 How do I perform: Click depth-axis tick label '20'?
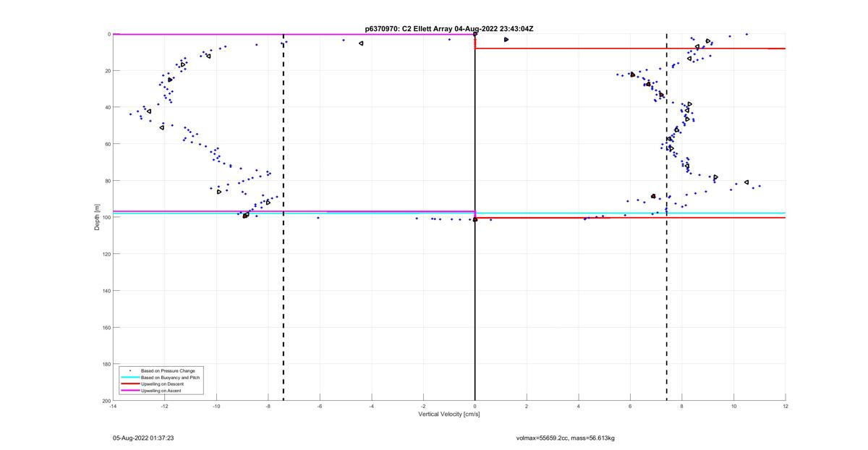(107, 71)
